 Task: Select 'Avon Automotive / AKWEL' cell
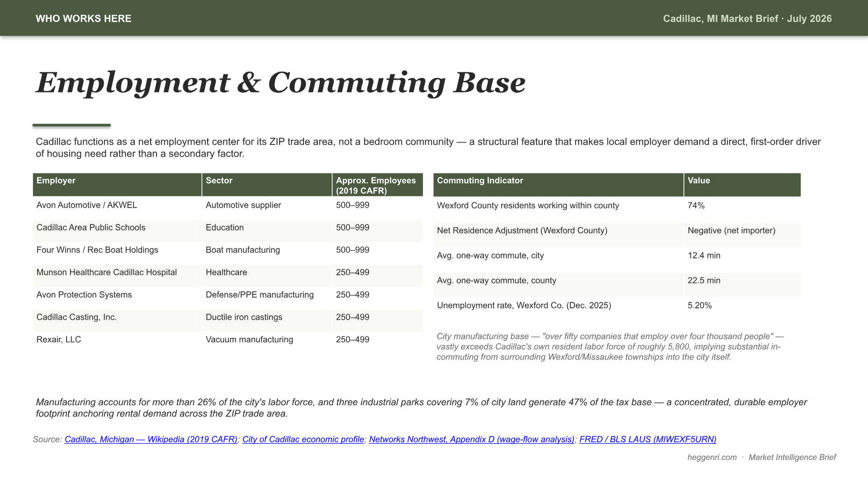tap(117, 208)
